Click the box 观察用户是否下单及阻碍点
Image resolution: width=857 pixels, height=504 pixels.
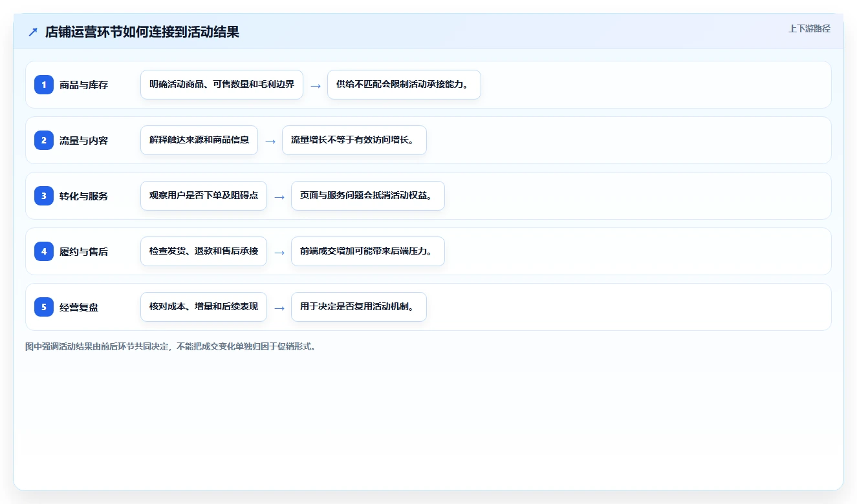pos(204,196)
